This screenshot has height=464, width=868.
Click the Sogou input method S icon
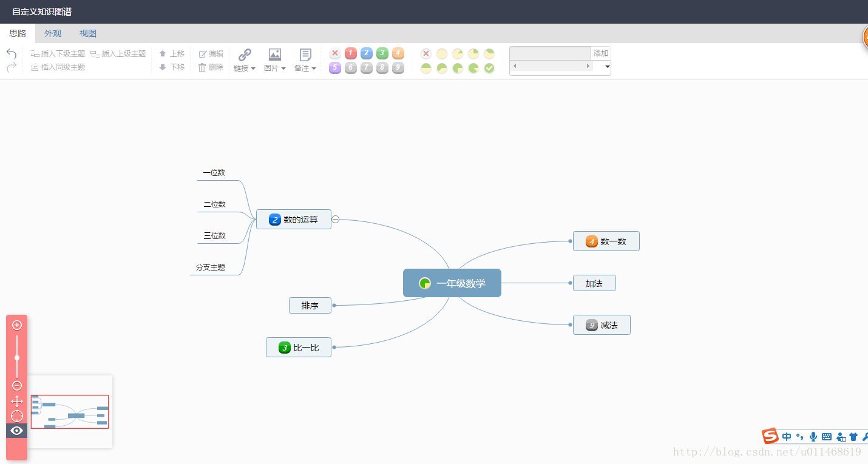point(770,436)
